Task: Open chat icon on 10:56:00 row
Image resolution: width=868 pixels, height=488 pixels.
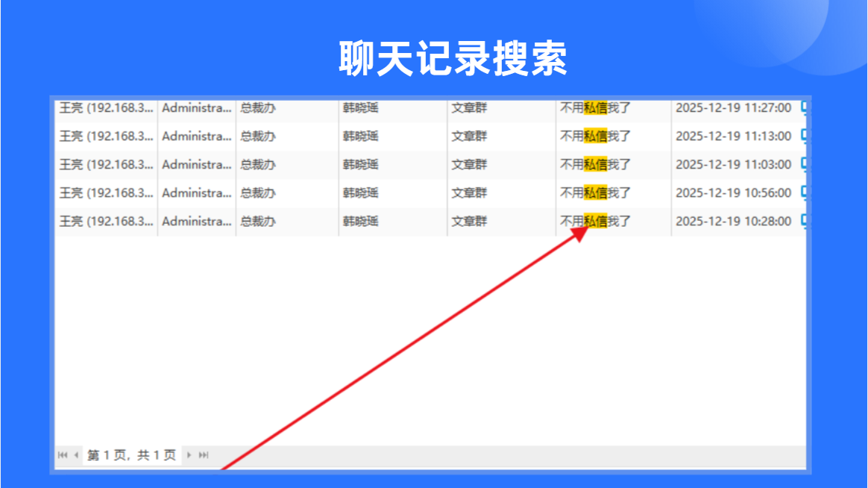Action: pos(804,193)
